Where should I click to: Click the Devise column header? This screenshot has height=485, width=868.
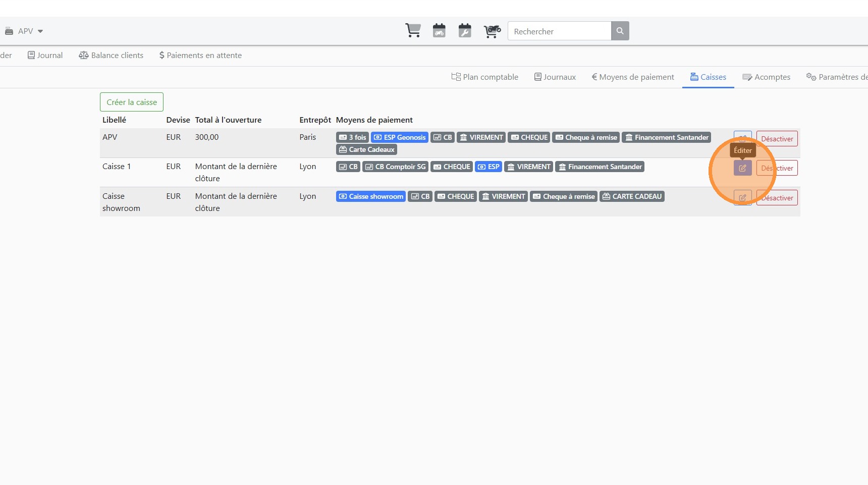click(178, 120)
